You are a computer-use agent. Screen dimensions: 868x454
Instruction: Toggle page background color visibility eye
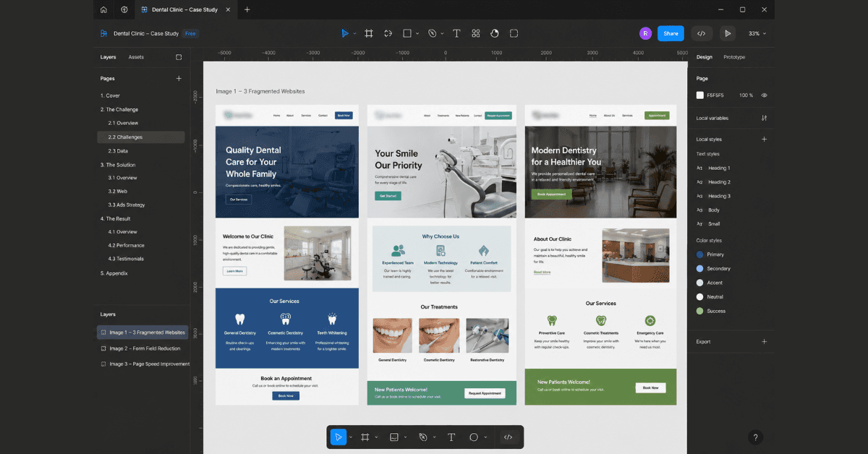[765, 95]
